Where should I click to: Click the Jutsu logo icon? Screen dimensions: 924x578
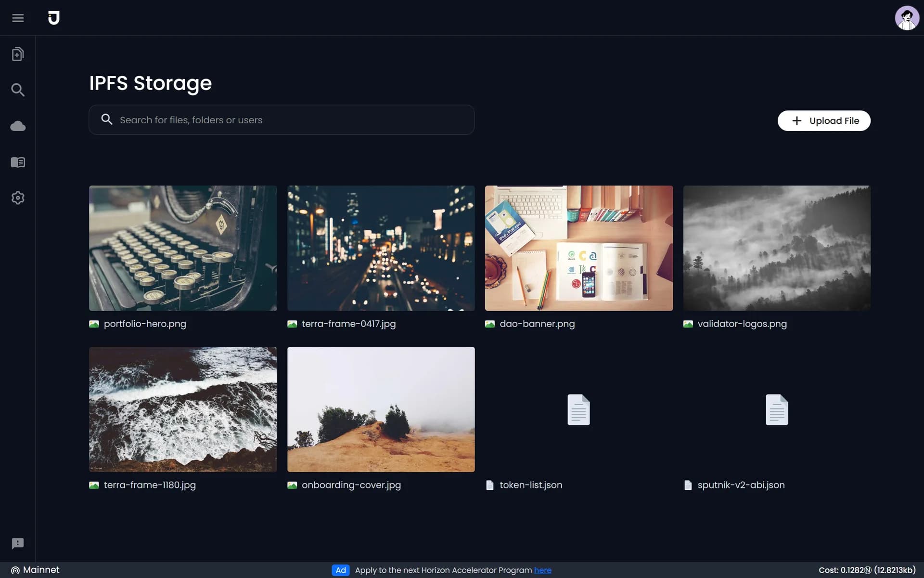pyautogui.click(x=54, y=18)
